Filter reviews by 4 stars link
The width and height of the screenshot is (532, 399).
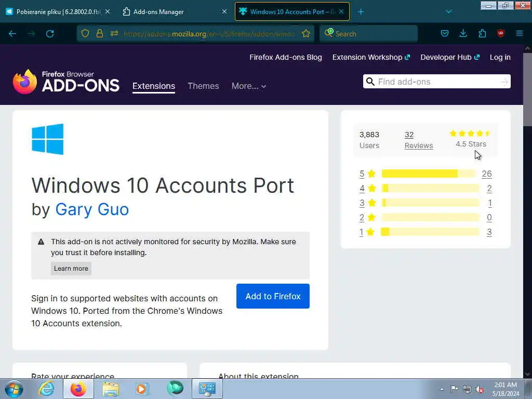coord(368,188)
